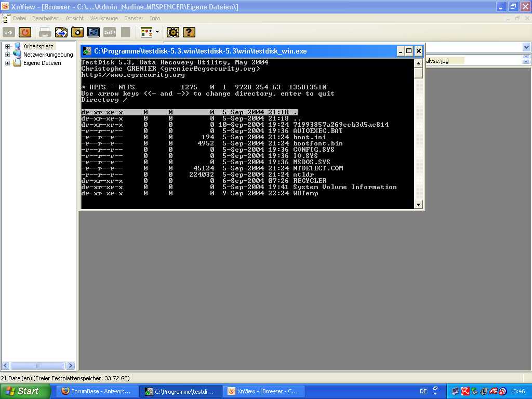Expand the Arbeitsplatz tree node
This screenshot has height=399, width=532.
pos(7,46)
